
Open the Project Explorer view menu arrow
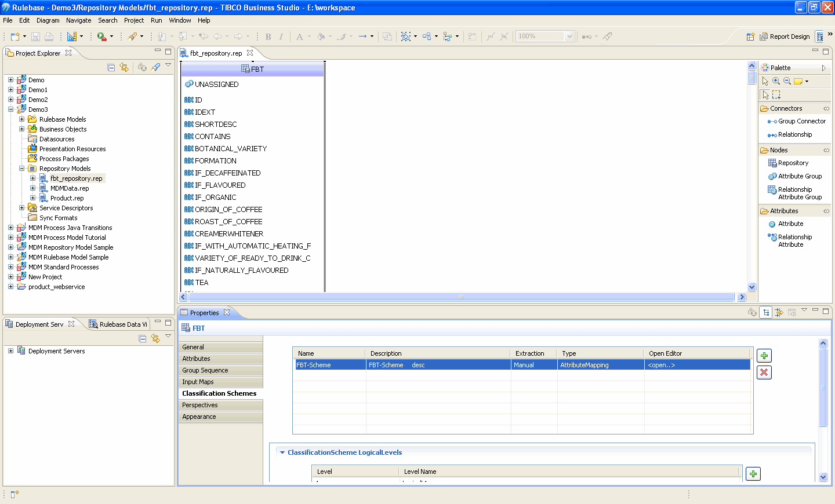pos(168,65)
